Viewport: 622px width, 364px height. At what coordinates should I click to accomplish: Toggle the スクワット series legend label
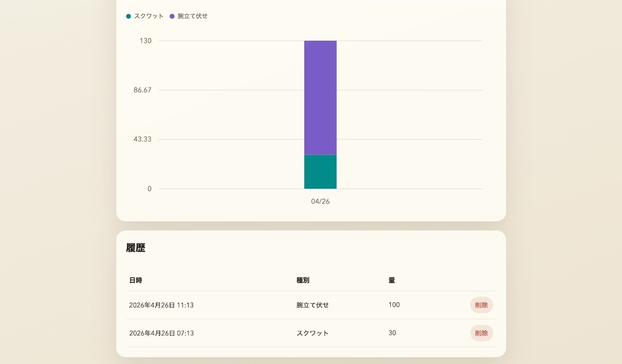(149, 16)
